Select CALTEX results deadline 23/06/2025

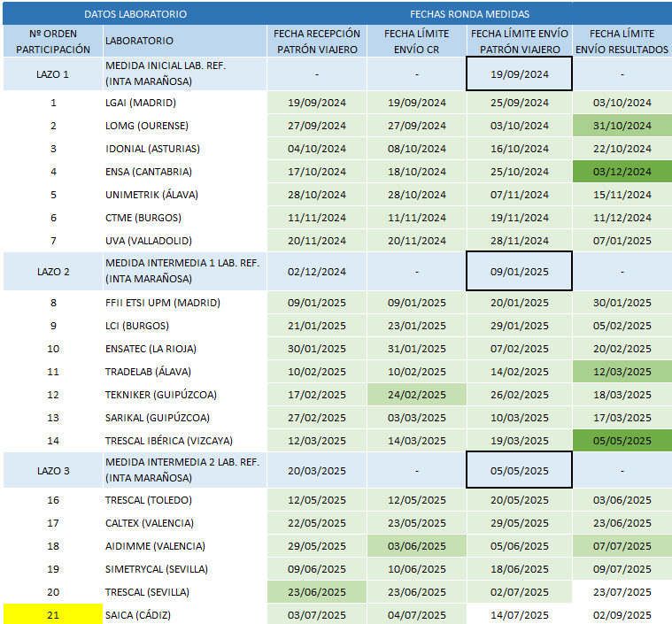coord(622,523)
